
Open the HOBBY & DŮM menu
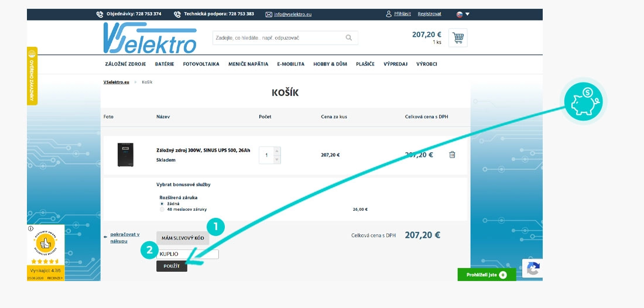330,64
